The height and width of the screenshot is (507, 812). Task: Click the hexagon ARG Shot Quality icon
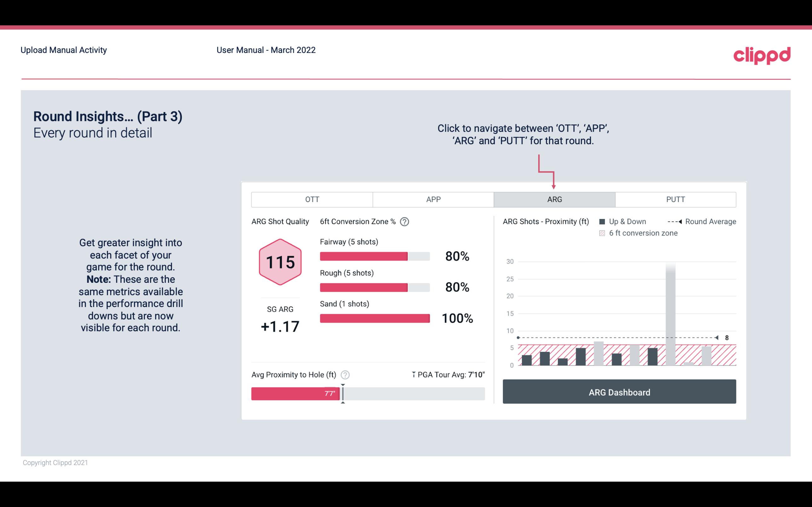click(x=279, y=262)
